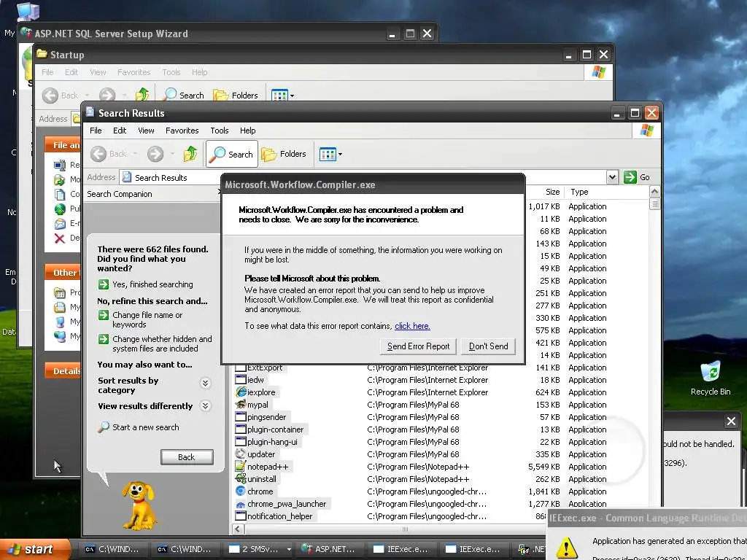Select uninstall icon in results list

(241, 478)
